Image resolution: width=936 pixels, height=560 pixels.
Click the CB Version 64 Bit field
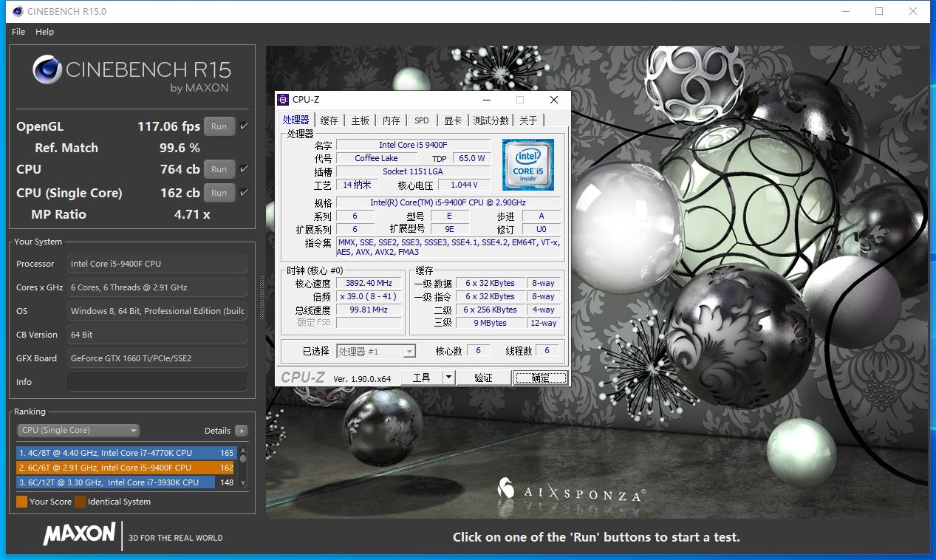[157, 335]
